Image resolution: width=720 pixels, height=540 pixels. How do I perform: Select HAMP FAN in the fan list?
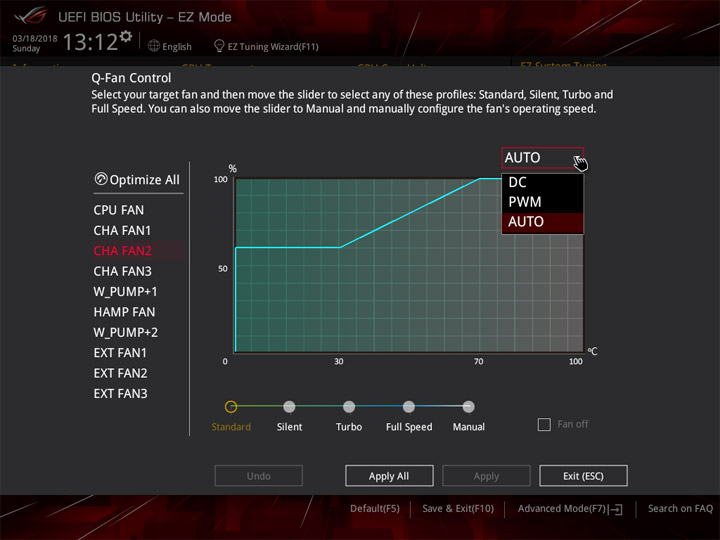[124, 312]
